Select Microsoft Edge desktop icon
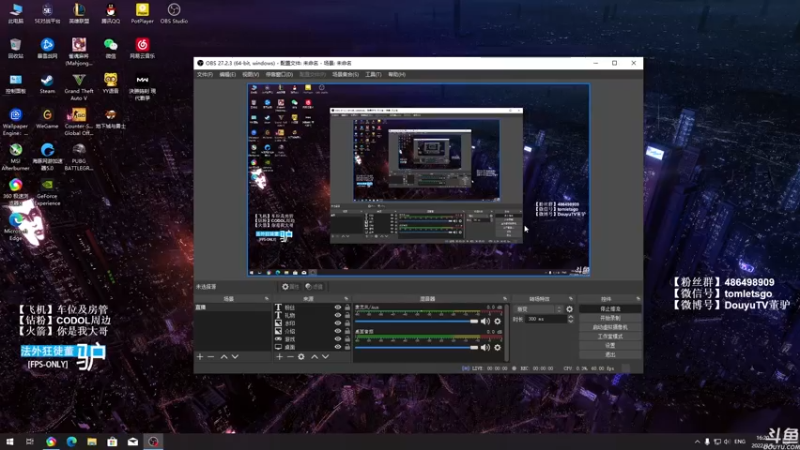Screen dimensions: 800x450 click(x=15, y=227)
